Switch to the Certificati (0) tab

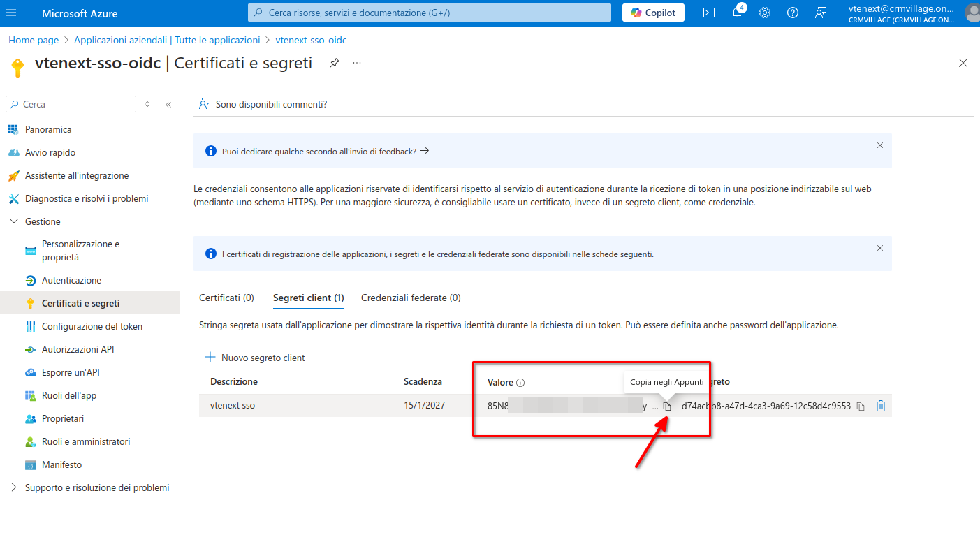226,298
